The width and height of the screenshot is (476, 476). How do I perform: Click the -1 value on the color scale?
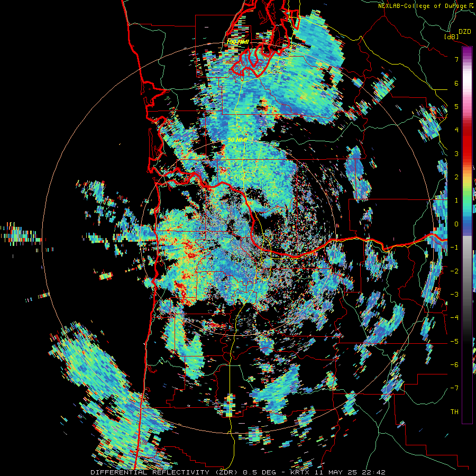(454, 248)
